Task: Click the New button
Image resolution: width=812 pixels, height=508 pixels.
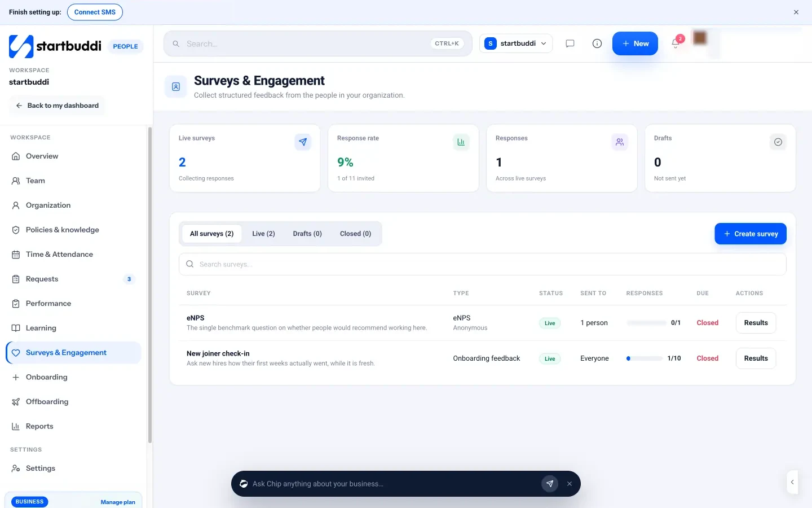Action: [x=635, y=43]
